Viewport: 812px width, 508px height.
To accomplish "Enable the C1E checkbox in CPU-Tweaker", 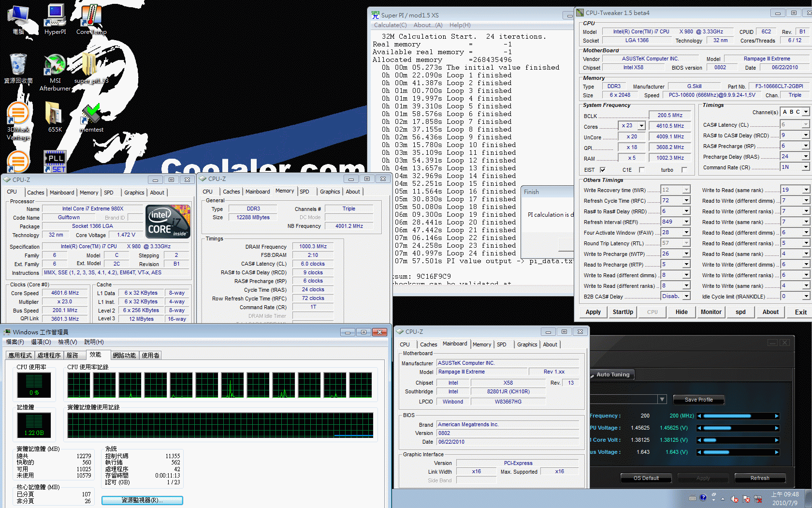I will click(x=642, y=170).
